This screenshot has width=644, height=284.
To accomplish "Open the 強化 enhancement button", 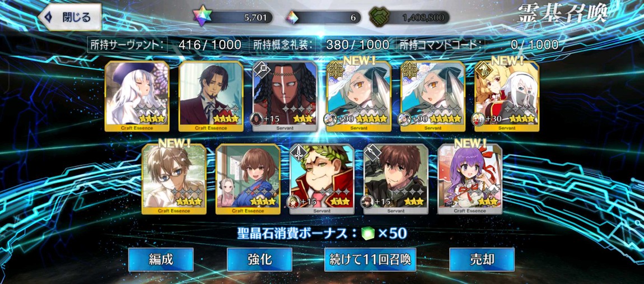I will click(x=260, y=259).
